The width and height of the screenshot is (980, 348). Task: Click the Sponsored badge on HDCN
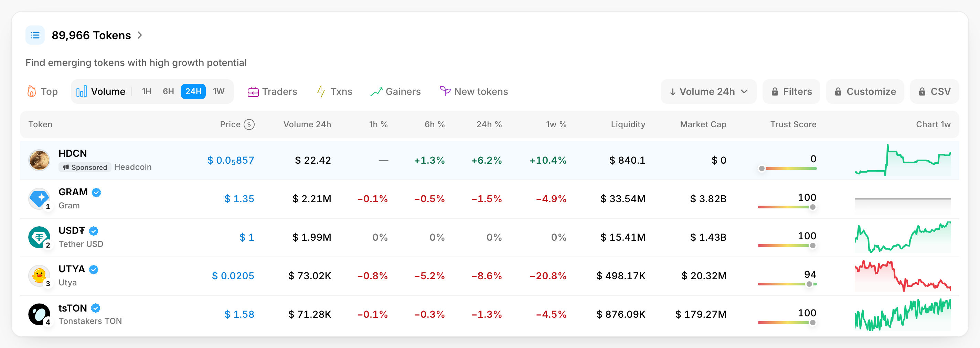85,167
